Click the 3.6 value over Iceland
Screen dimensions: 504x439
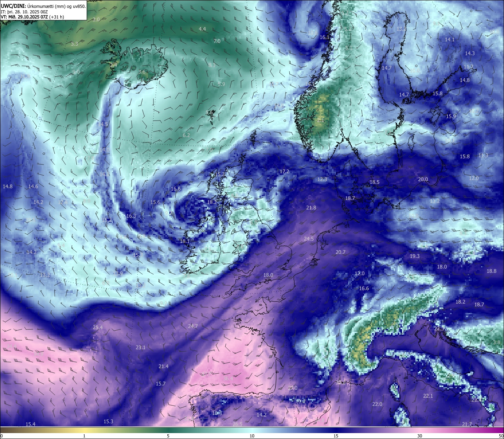point(142,72)
